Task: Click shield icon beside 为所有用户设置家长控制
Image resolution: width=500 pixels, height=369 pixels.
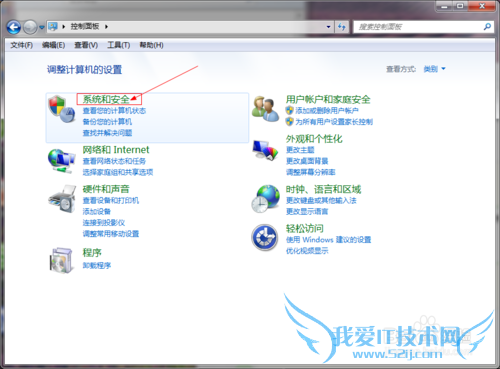Action: (x=289, y=122)
